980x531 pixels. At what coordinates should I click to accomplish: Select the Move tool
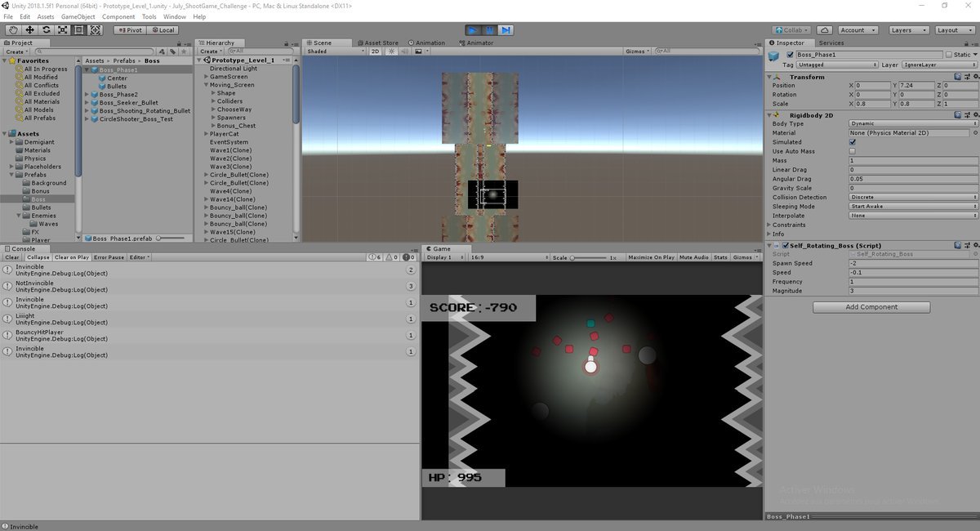(29, 30)
